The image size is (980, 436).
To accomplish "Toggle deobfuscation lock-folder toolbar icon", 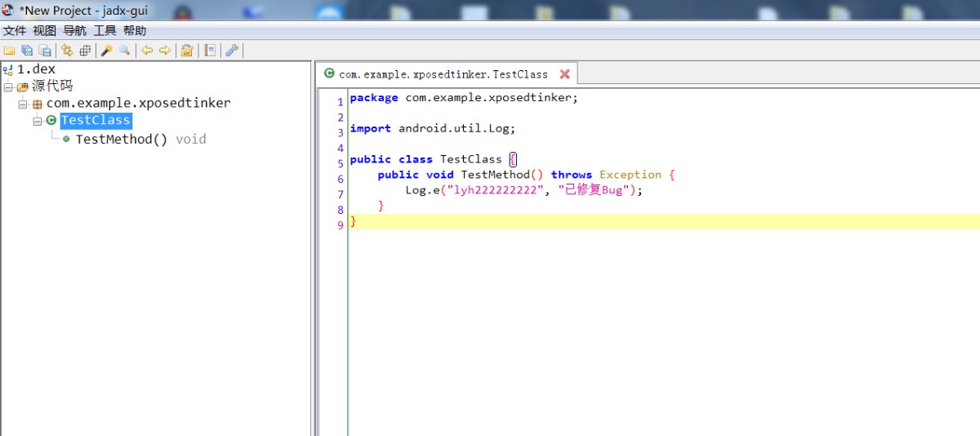I will (x=187, y=51).
